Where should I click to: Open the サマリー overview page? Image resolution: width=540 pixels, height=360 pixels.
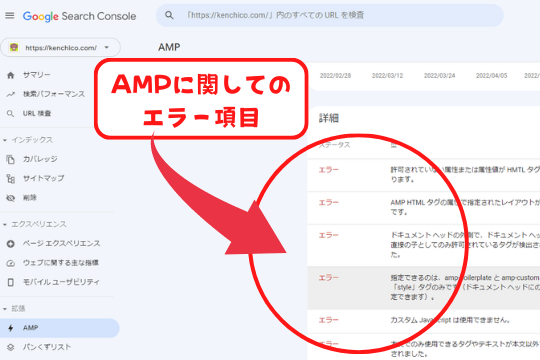pyautogui.click(x=37, y=75)
